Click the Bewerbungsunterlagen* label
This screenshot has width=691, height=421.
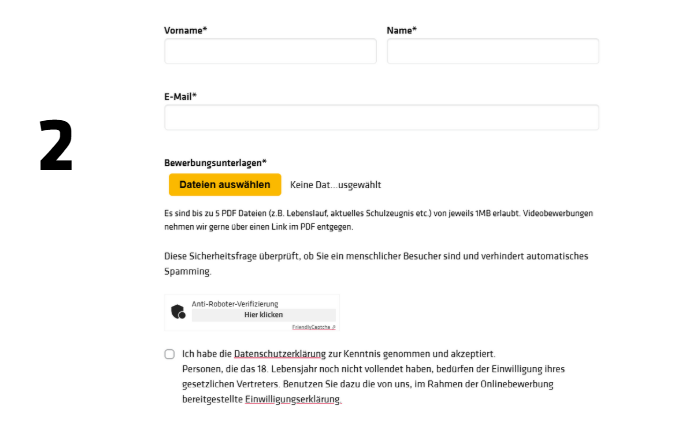(x=215, y=163)
